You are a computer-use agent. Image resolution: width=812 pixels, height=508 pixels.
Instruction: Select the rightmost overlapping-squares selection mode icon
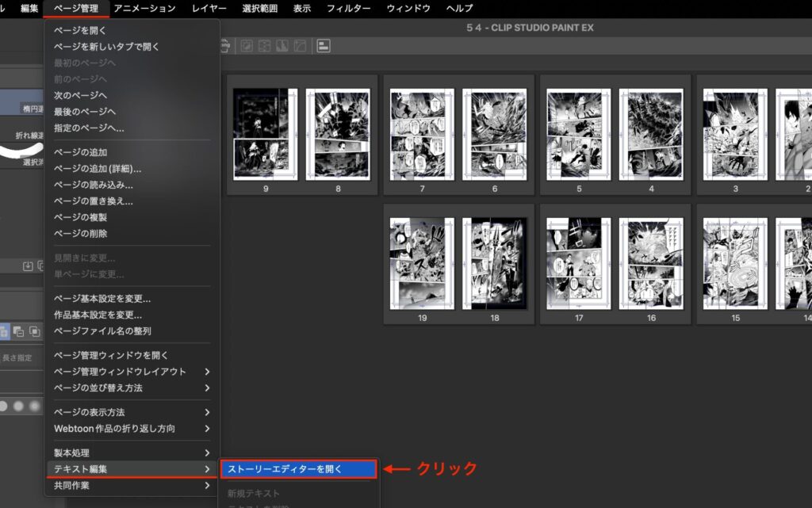[x=35, y=331]
